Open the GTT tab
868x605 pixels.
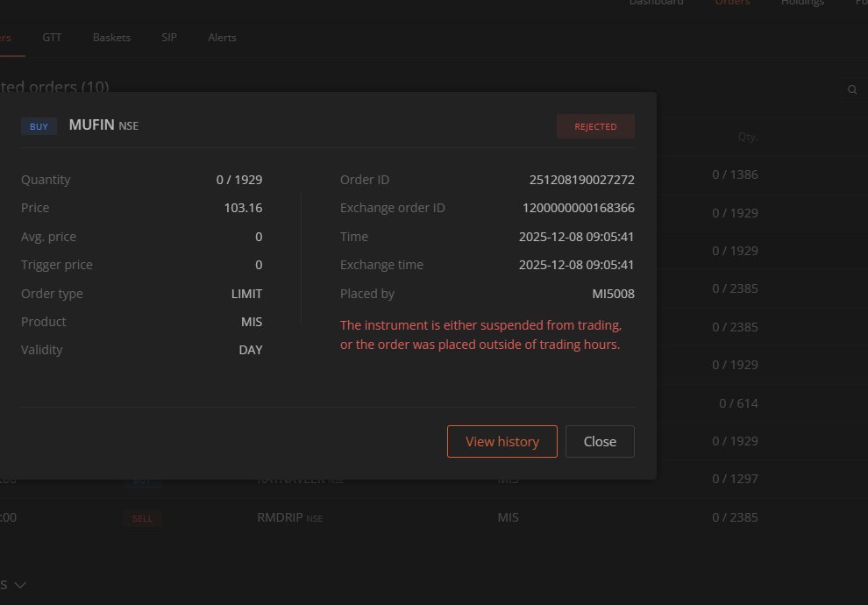pyautogui.click(x=52, y=38)
